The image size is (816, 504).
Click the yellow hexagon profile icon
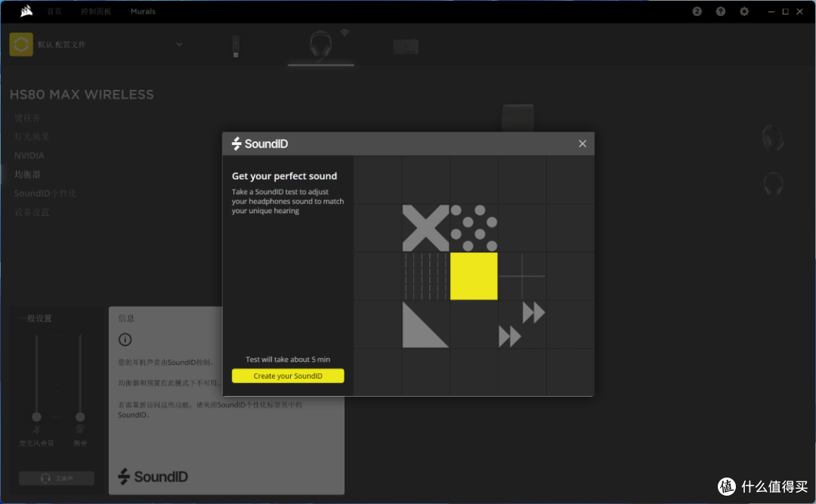(x=21, y=45)
